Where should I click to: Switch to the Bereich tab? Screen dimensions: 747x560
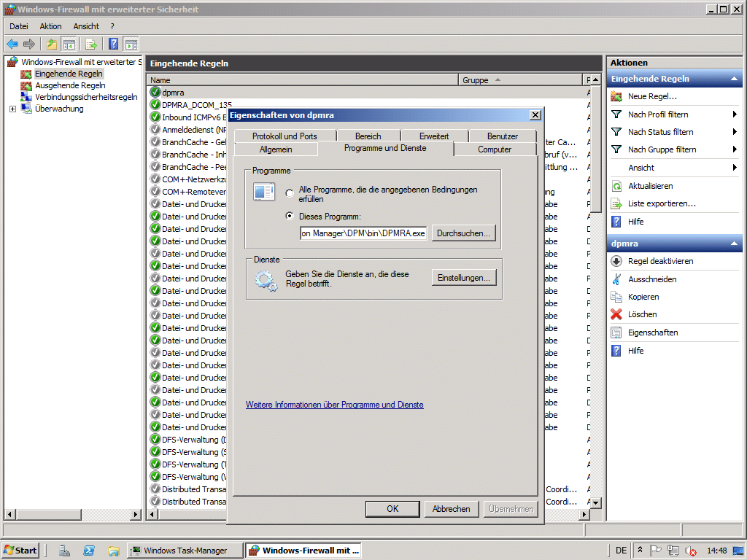click(x=368, y=136)
